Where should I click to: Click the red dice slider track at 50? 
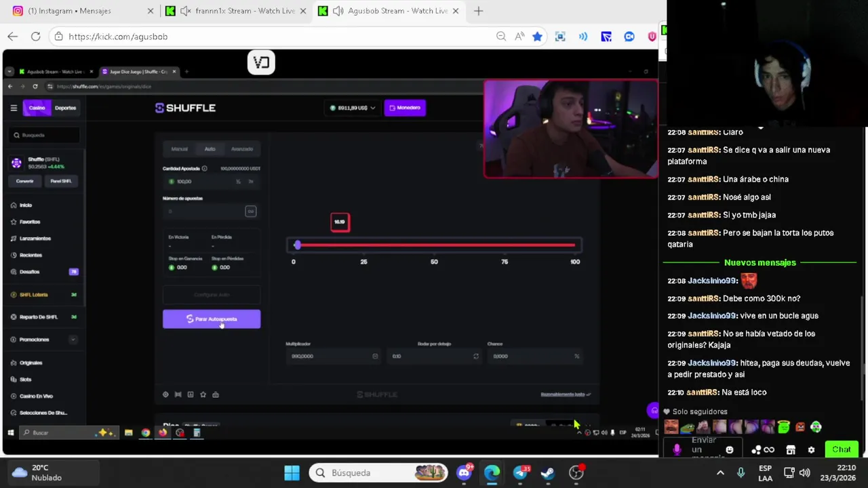point(434,245)
